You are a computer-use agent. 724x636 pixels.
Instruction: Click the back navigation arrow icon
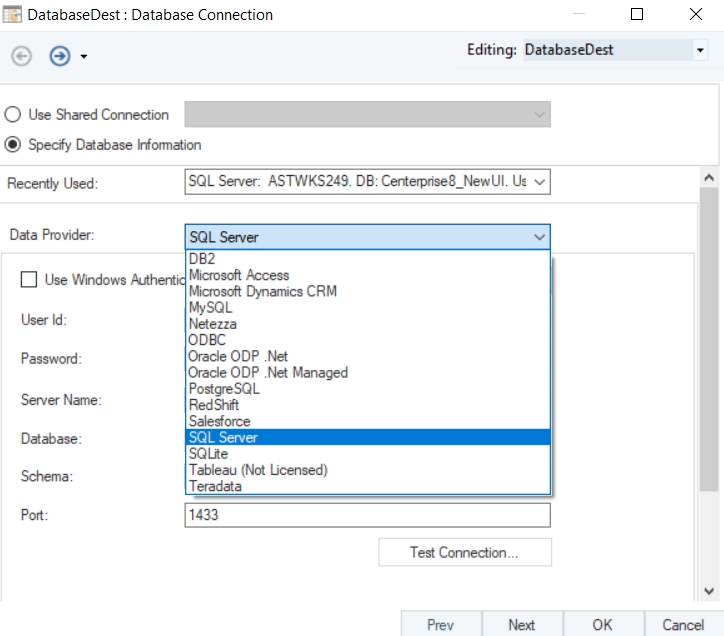(21, 56)
